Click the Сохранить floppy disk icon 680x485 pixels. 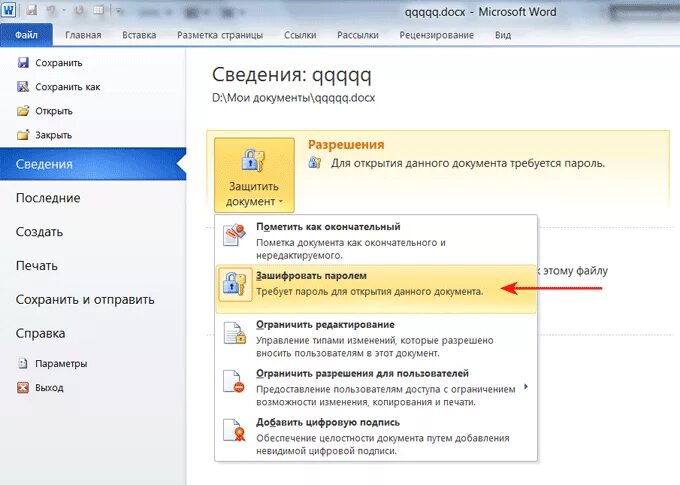[x=23, y=62]
